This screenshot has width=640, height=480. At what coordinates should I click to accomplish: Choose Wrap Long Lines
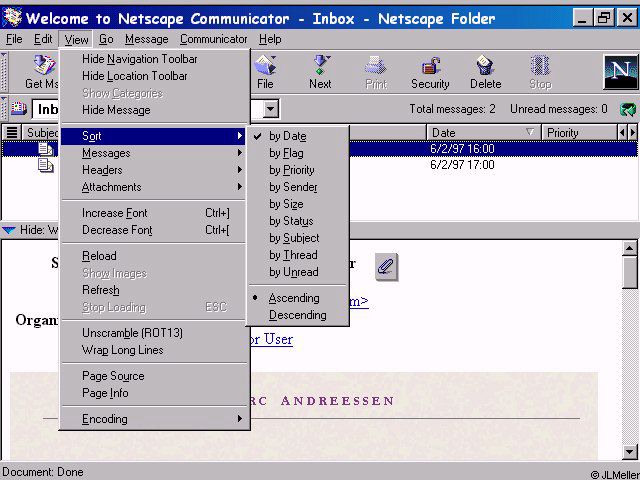(x=153, y=350)
